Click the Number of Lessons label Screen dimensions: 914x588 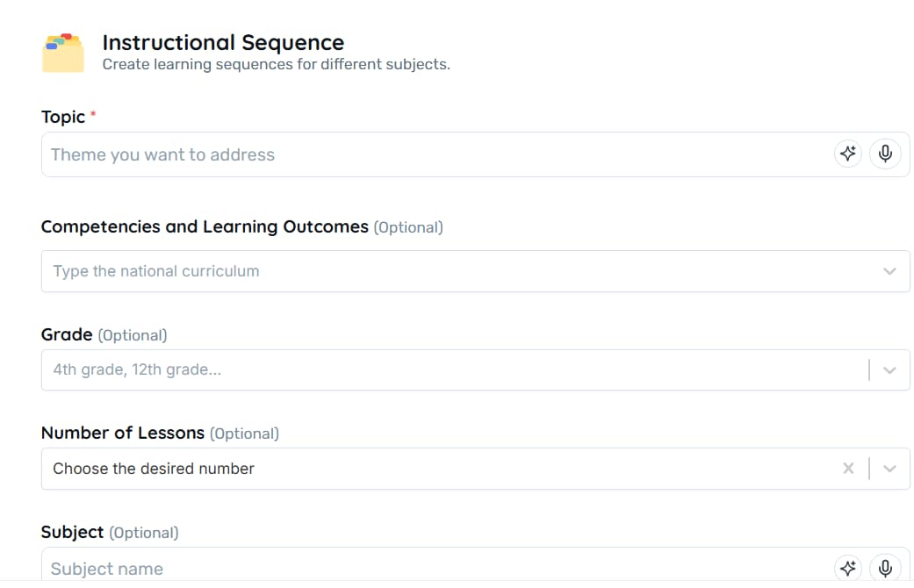click(123, 433)
